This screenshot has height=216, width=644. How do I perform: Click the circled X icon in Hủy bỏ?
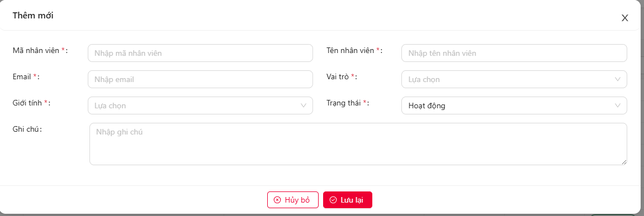click(x=277, y=200)
